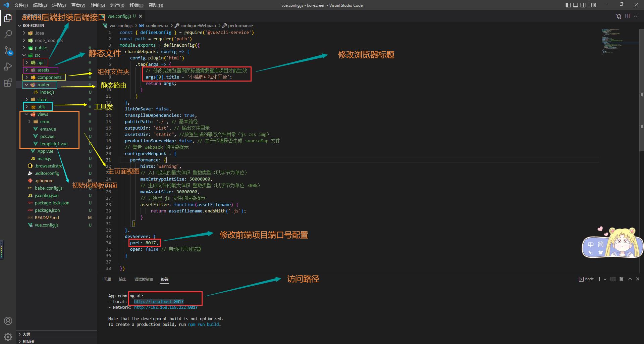Maximize the panel with up chevron
The width and height of the screenshot is (644, 344).
coord(630,279)
